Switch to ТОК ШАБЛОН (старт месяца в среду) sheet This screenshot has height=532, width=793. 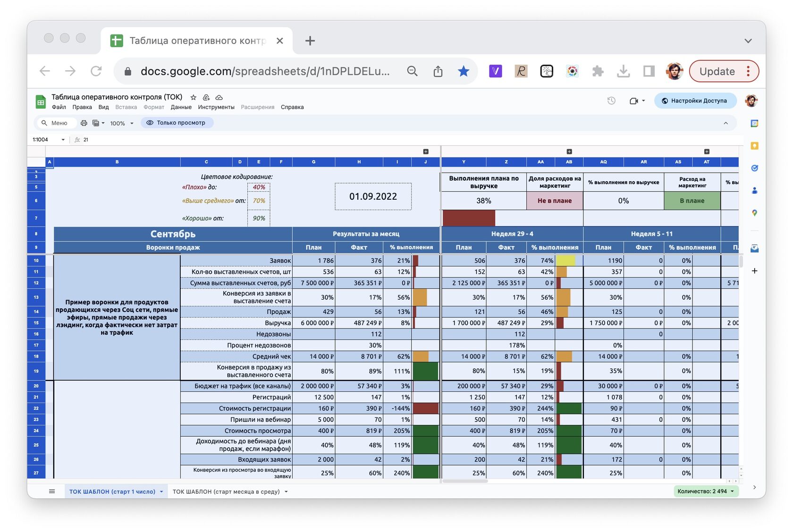pyautogui.click(x=226, y=491)
